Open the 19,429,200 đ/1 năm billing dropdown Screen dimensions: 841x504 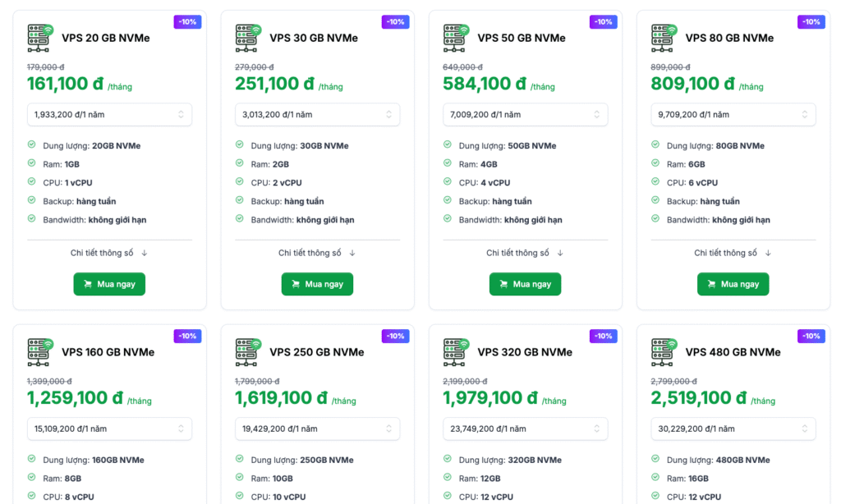tap(317, 428)
